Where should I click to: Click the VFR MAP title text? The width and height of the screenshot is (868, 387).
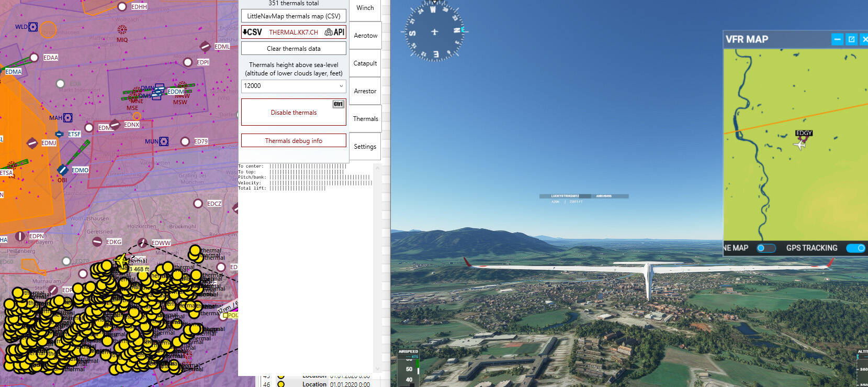747,39
